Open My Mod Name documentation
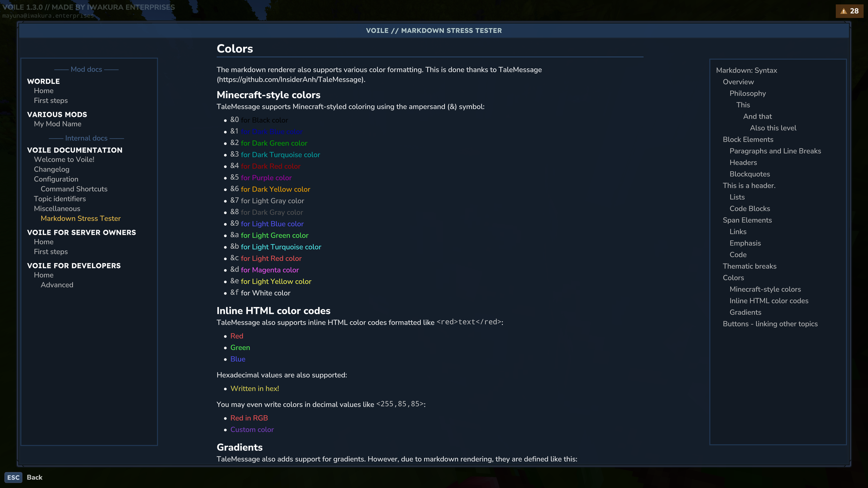This screenshot has width=868, height=488. 57,124
